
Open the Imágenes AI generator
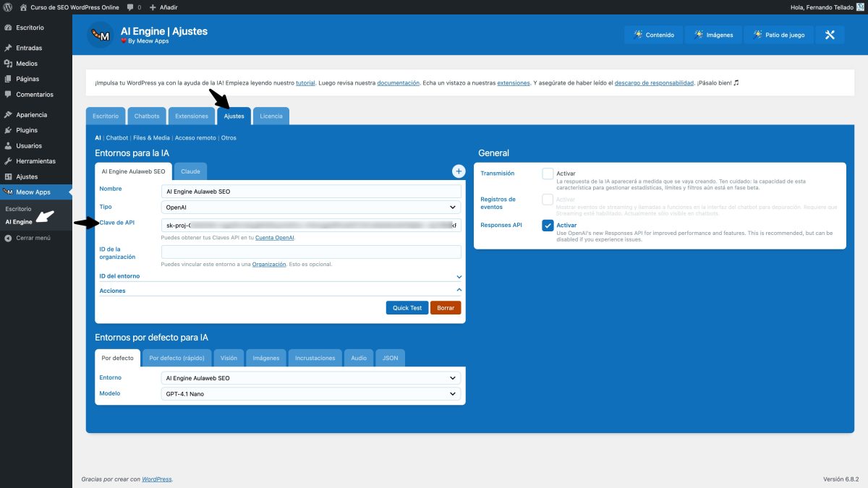715,34
